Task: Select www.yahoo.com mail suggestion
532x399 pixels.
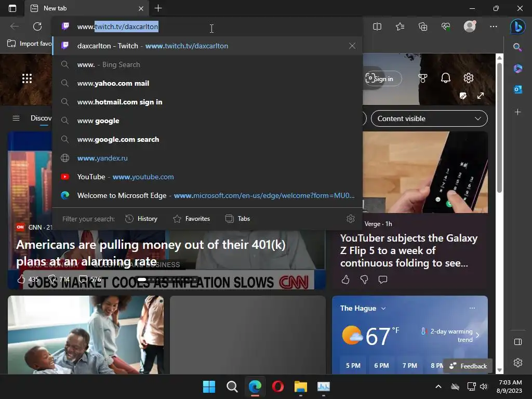Action: [x=207, y=83]
